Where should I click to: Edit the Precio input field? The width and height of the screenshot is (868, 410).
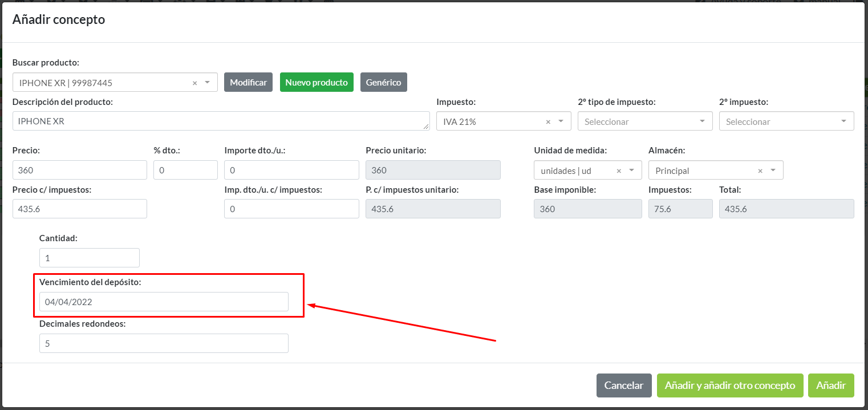point(79,170)
